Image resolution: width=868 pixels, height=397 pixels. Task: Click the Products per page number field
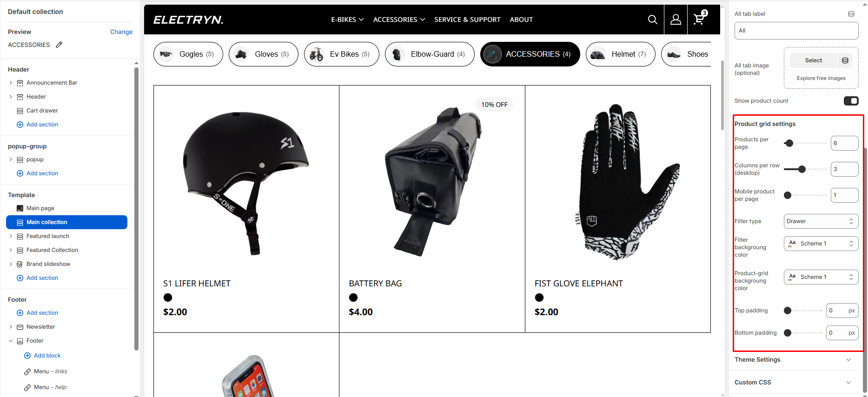pos(844,143)
